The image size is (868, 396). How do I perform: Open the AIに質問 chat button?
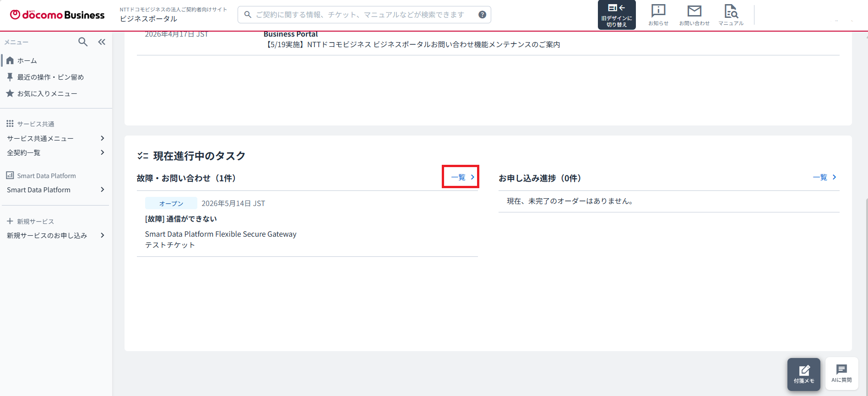tap(841, 374)
